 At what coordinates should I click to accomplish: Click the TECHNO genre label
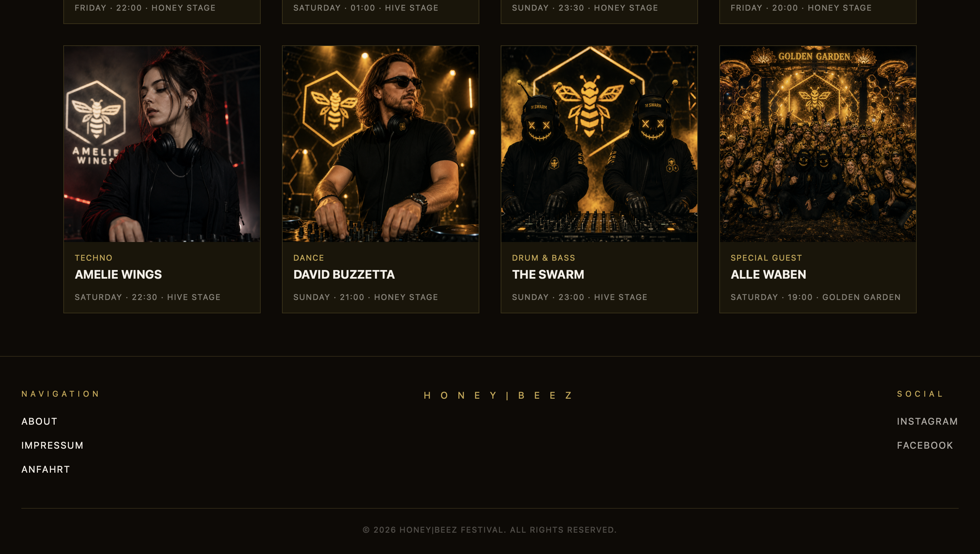[x=94, y=258]
